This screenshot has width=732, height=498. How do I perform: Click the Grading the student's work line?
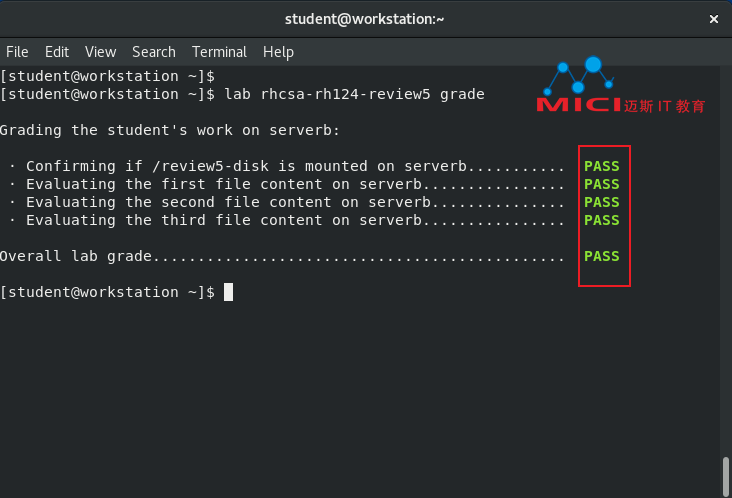[x=170, y=130]
